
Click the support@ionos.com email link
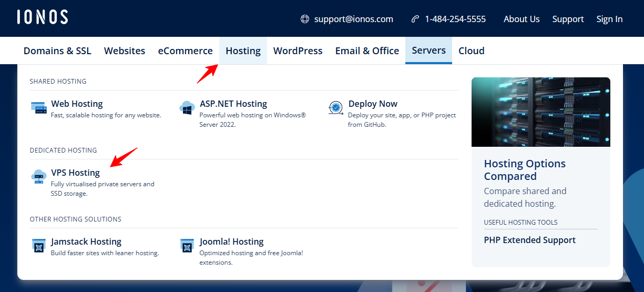click(x=354, y=19)
